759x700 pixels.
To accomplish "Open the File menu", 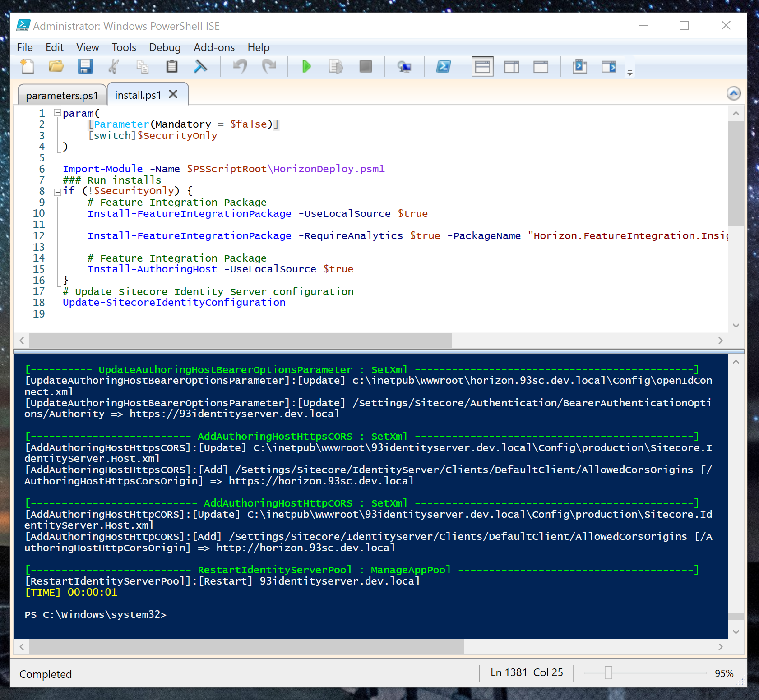I will 25,47.
